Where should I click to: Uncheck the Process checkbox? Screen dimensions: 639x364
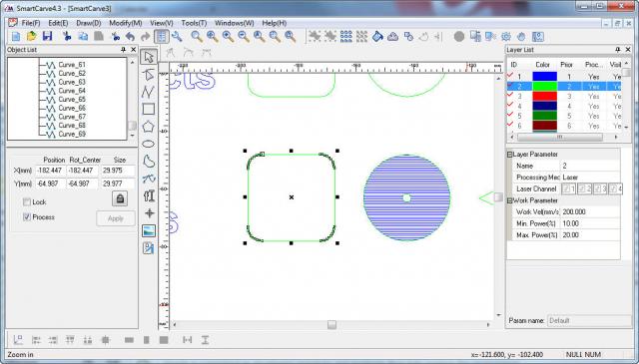pos(27,217)
